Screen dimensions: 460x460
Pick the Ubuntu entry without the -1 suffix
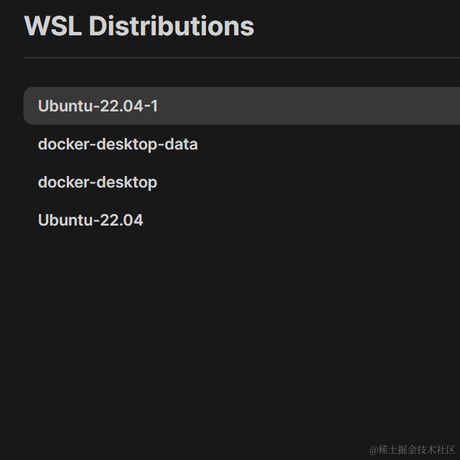coord(242,220)
